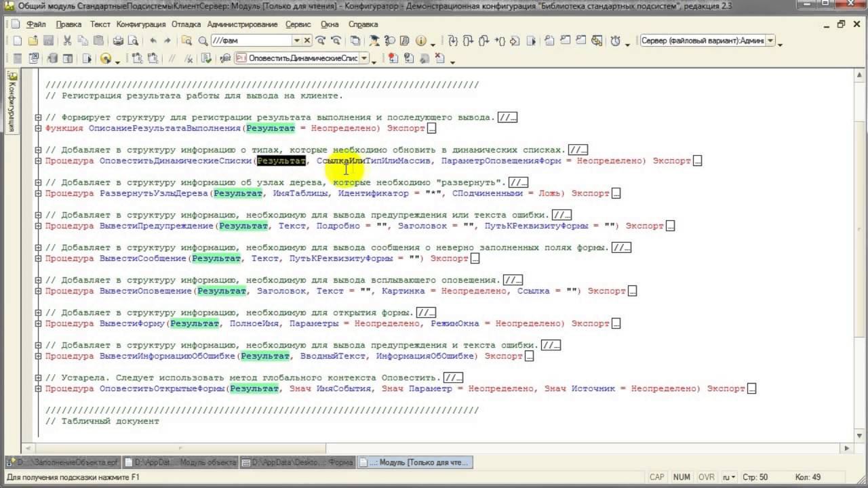Open the windows list icon
This screenshot has height=488, width=868.
[x=355, y=41]
